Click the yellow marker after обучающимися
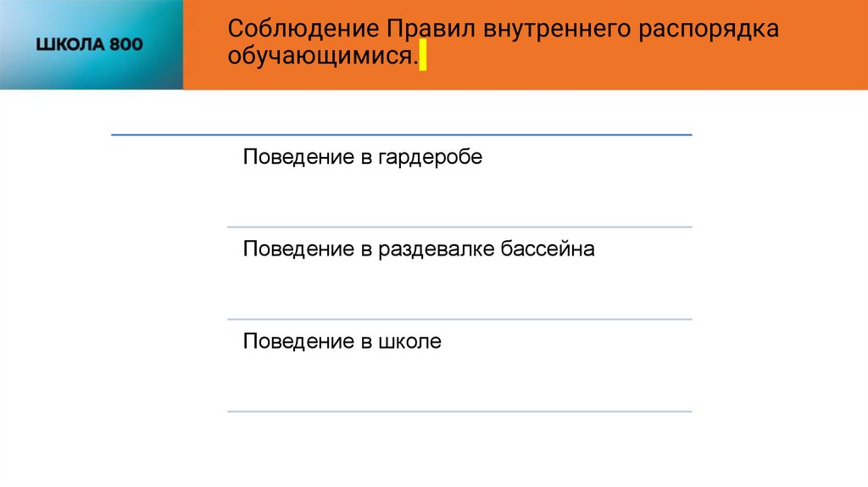Image resolution: width=868 pixels, height=487 pixels. click(423, 59)
